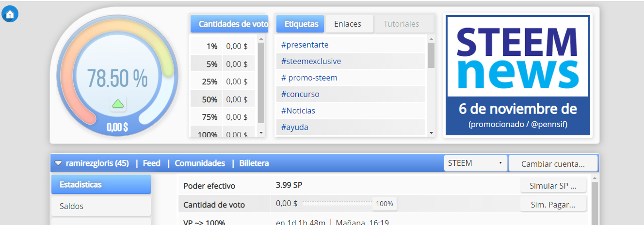Click the blue home icon

pos(10,14)
